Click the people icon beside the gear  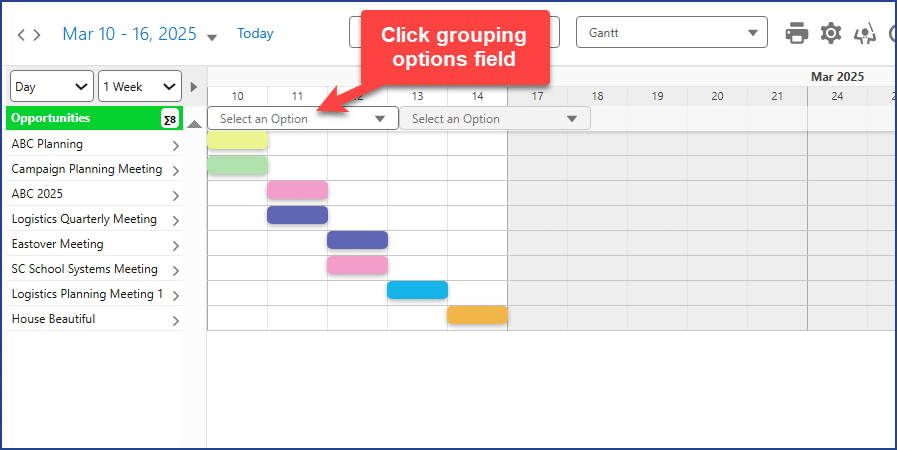(x=864, y=34)
